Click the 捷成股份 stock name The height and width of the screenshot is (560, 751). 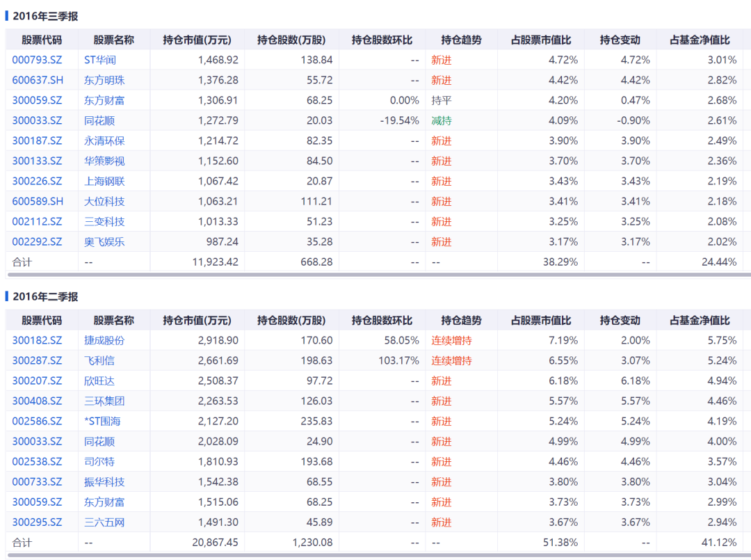click(104, 340)
